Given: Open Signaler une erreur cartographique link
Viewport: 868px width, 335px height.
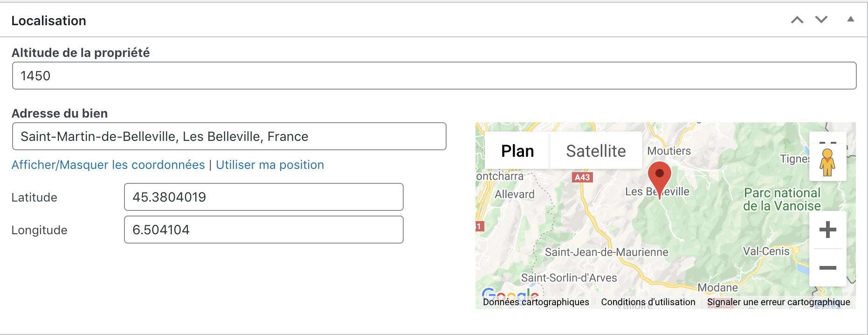Looking at the screenshot, I should pyautogui.click(x=778, y=302).
